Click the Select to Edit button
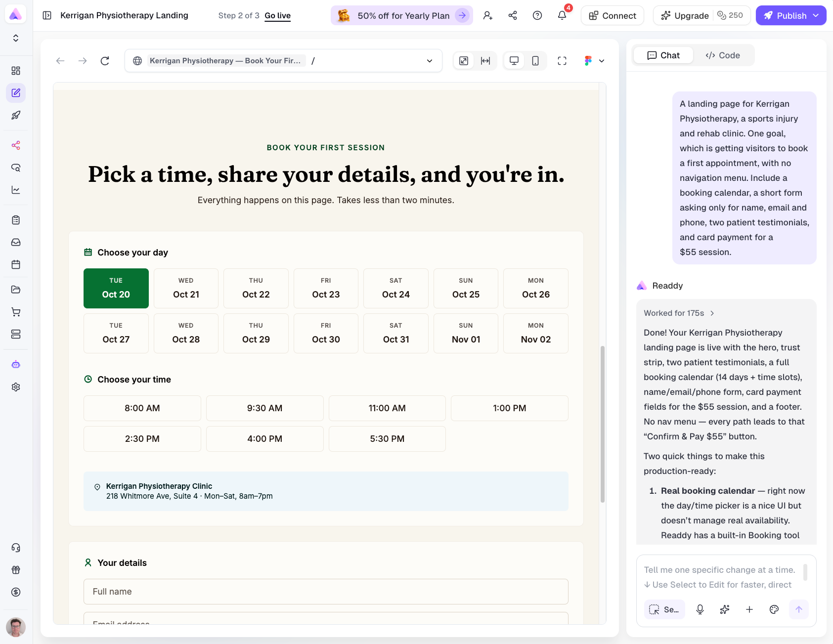The width and height of the screenshot is (833, 644). point(664,609)
